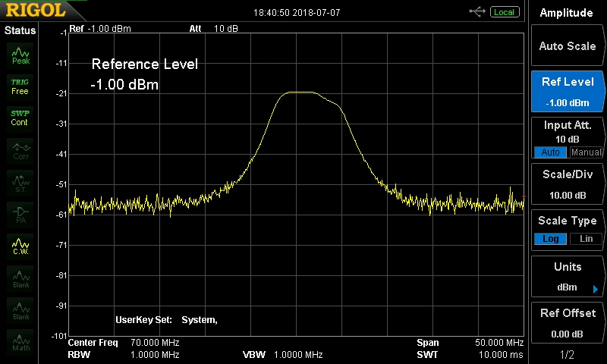Viewport: 607px width, 364px height.
Task: Click the Span 50.000 MHz readout
Action: coord(470,343)
